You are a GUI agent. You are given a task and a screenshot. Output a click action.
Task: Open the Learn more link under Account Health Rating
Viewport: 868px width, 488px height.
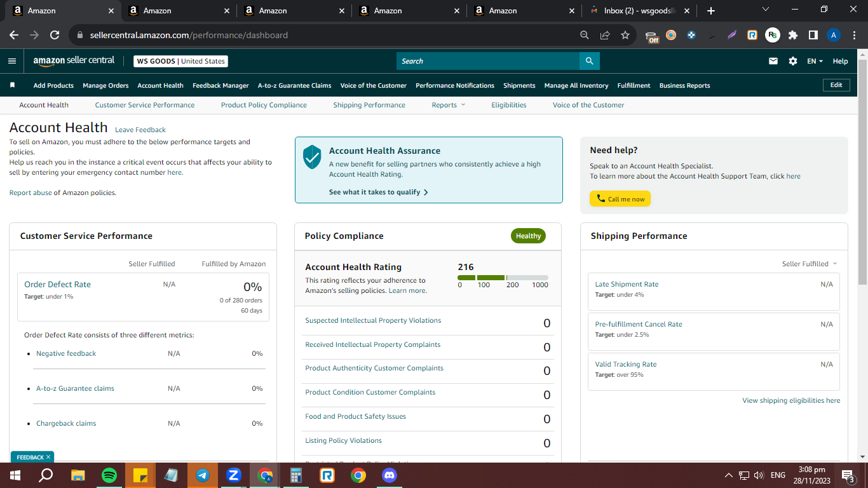click(x=407, y=290)
